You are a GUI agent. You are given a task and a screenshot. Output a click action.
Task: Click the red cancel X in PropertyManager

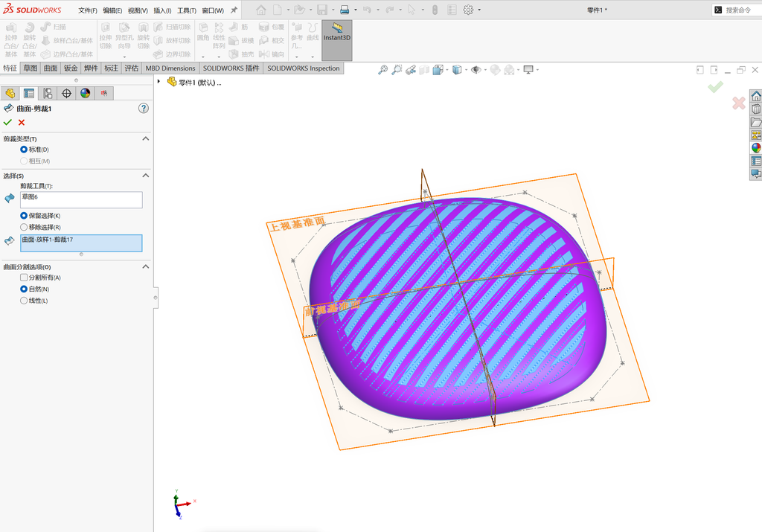coord(22,123)
